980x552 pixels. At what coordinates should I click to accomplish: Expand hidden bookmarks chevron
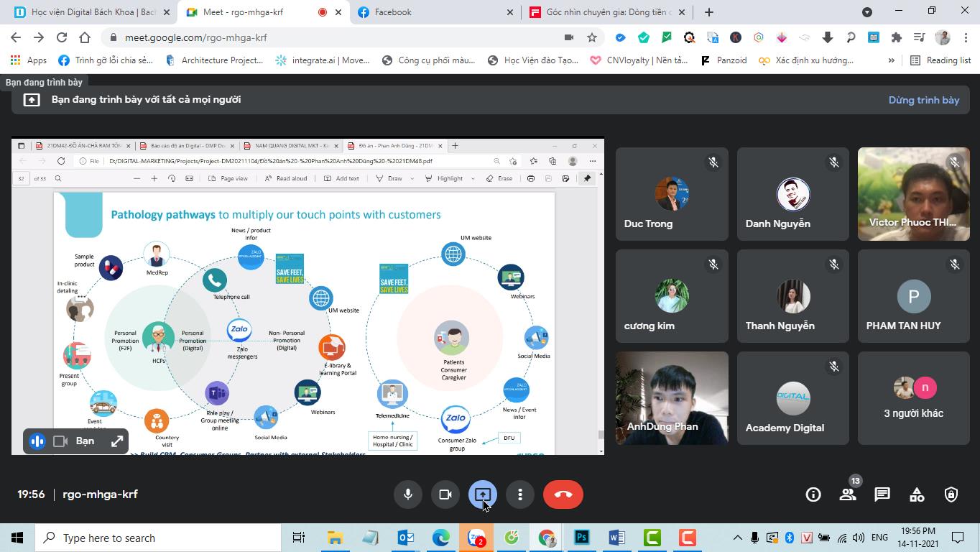coord(892,60)
